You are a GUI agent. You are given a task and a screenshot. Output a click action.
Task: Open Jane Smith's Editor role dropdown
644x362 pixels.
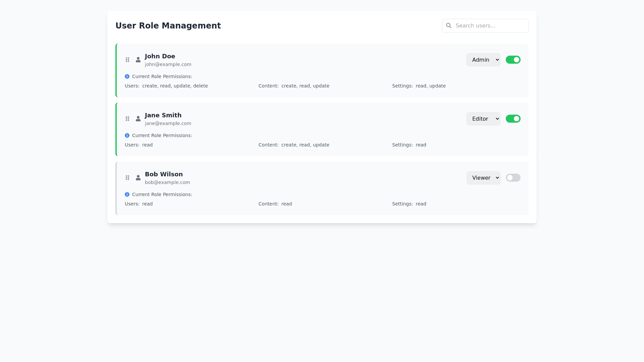point(483,119)
